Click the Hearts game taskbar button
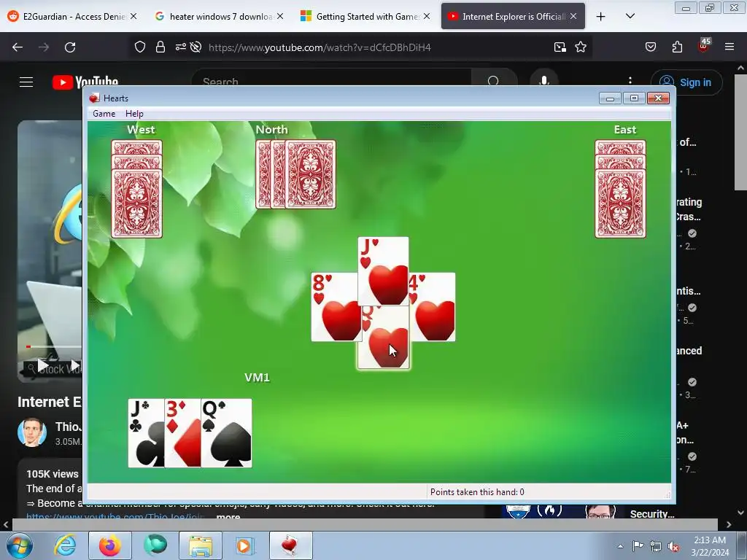This screenshot has width=747, height=560. [x=290, y=545]
